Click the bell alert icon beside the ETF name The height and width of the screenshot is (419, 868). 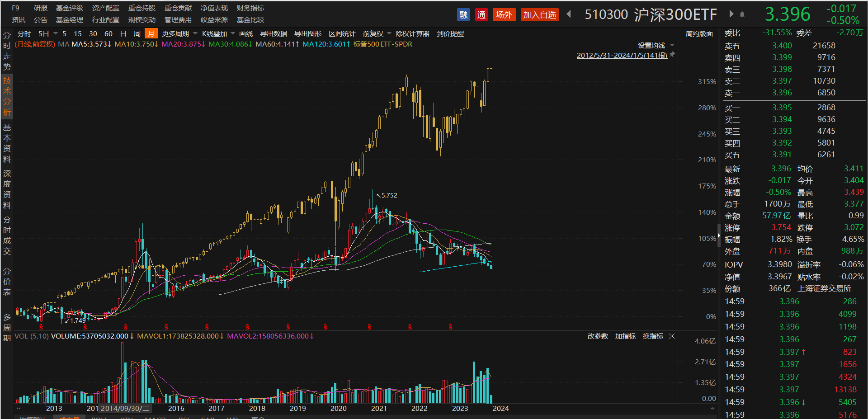(x=742, y=14)
